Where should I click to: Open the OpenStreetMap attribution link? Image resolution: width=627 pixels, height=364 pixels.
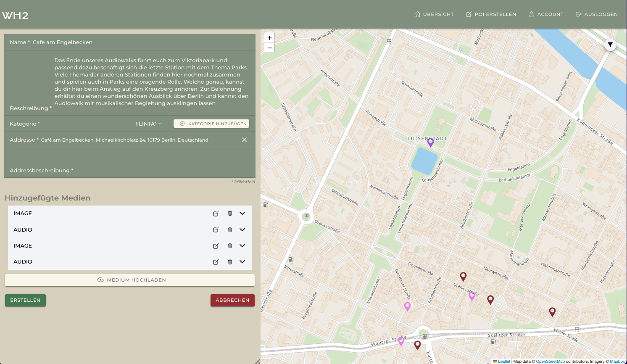550,361
